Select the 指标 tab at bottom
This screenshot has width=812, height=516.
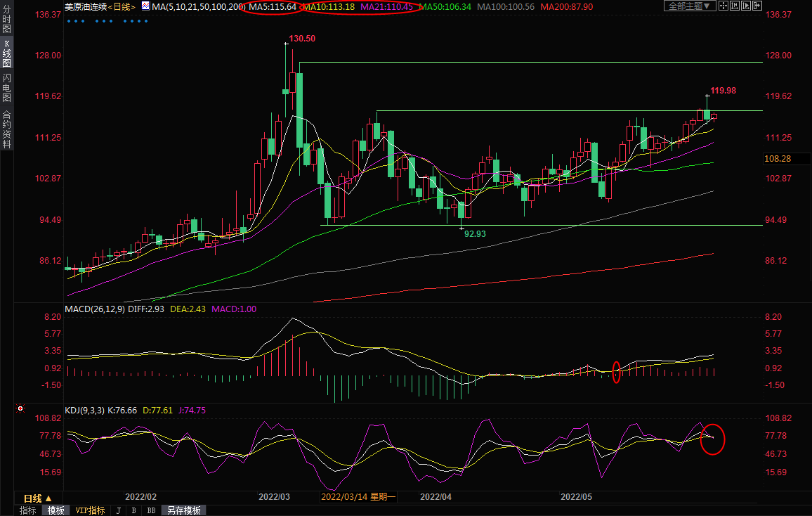click(x=28, y=510)
